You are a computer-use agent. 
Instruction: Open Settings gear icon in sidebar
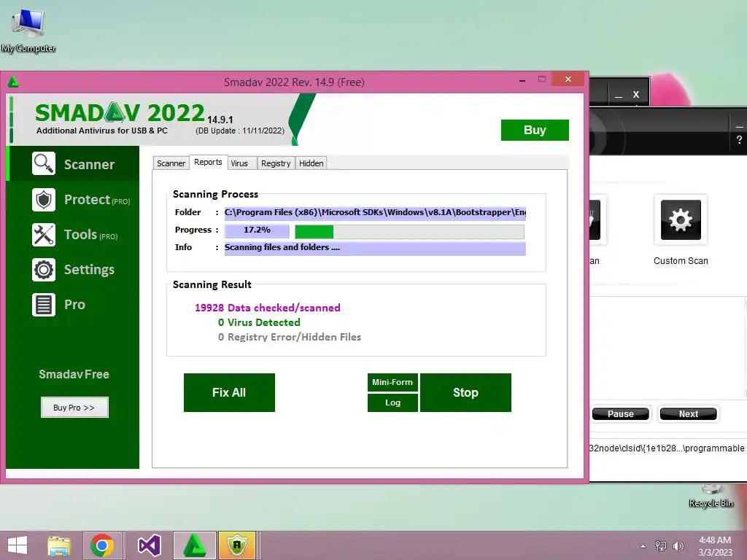44,270
